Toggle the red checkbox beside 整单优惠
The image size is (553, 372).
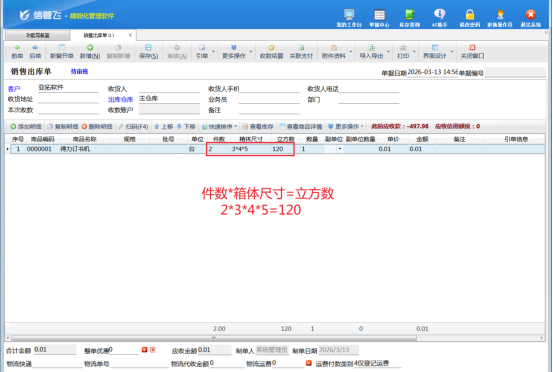pos(144,350)
